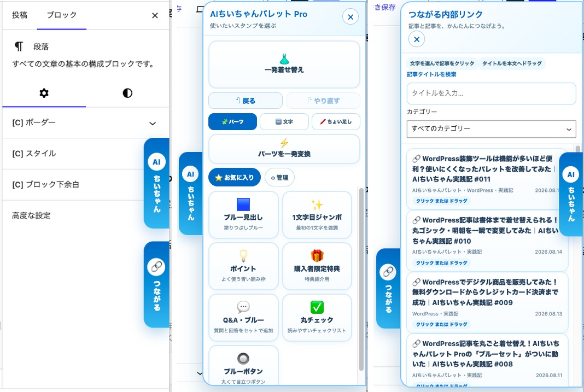Screen dimensions: 584x392
Task: Close the block settings sidebar
Action: click(155, 15)
